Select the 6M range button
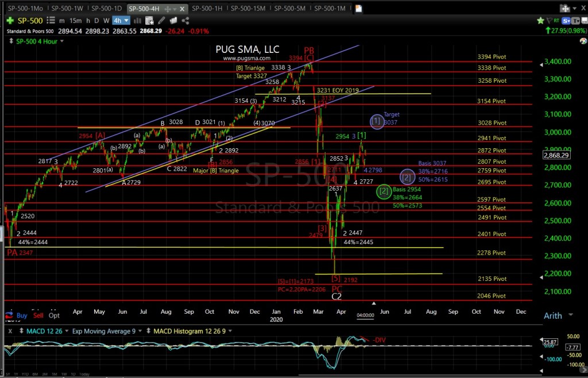 [x=35, y=374]
